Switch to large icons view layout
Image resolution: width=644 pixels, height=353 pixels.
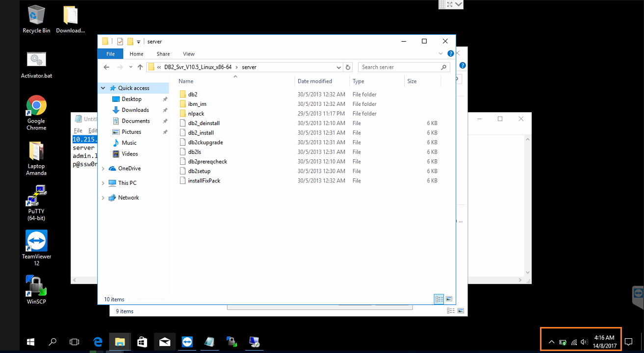[448, 299]
